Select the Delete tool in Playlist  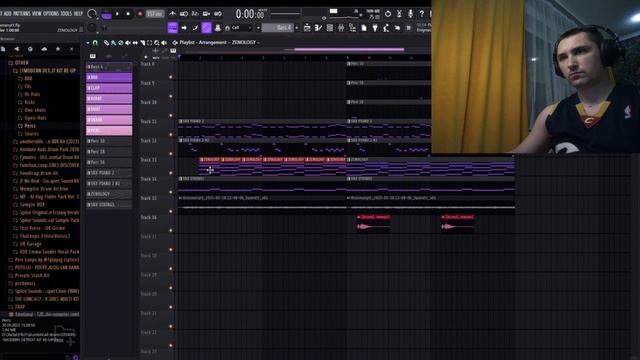[121, 42]
